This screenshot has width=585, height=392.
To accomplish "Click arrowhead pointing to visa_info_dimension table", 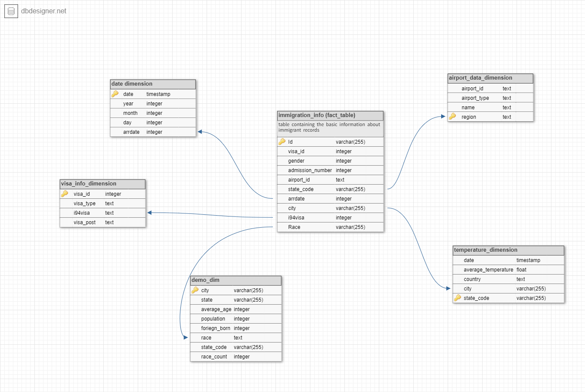I will (x=149, y=213).
